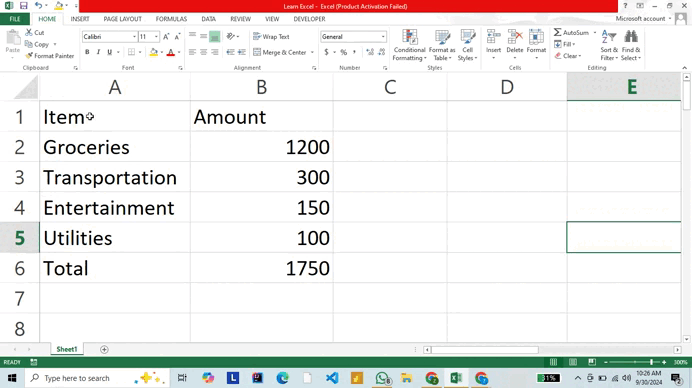The image size is (692, 388).
Task: Click the Cut scissors icon
Action: pos(29,32)
